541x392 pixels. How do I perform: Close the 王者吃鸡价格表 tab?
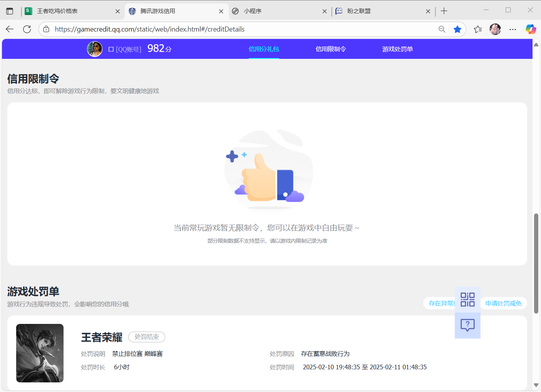pos(117,11)
